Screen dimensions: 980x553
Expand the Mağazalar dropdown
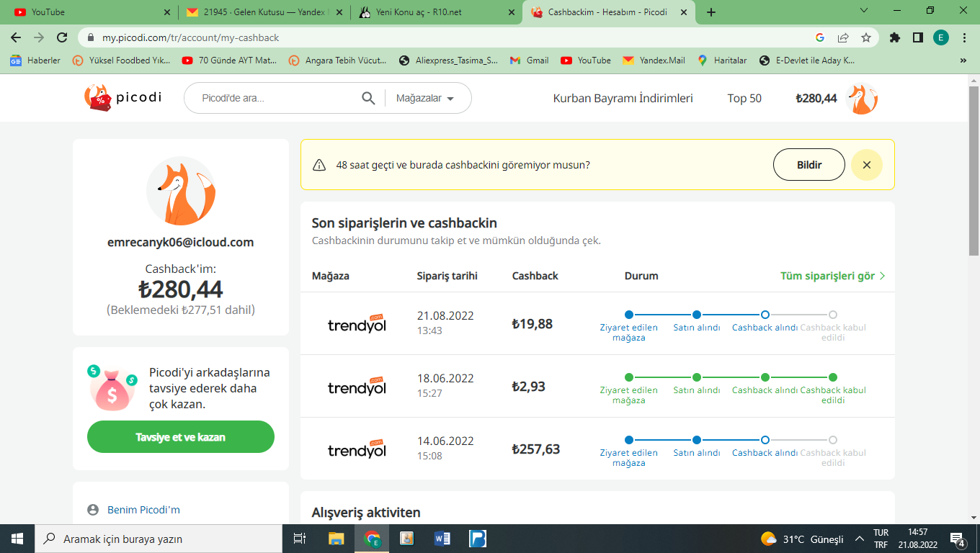(425, 99)
